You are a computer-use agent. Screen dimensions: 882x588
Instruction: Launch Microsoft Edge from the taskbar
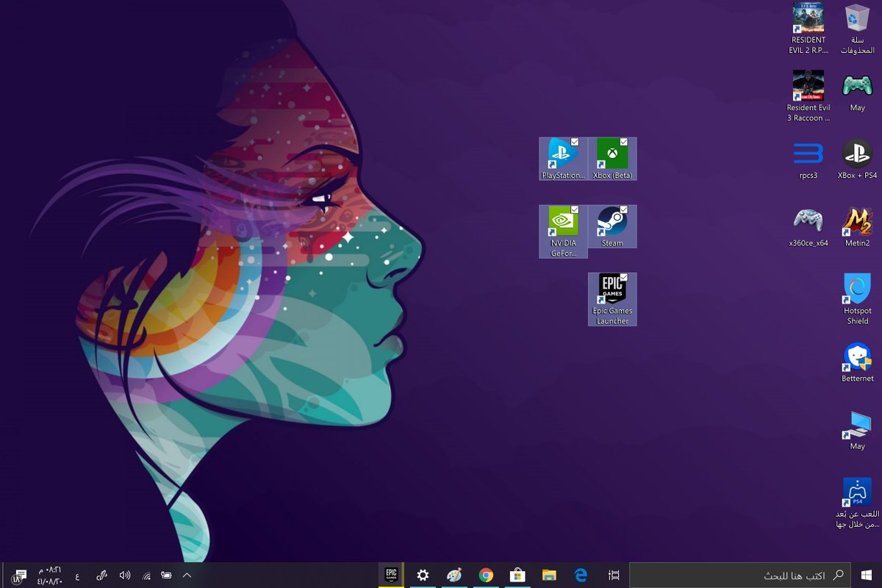coord(581,575)
